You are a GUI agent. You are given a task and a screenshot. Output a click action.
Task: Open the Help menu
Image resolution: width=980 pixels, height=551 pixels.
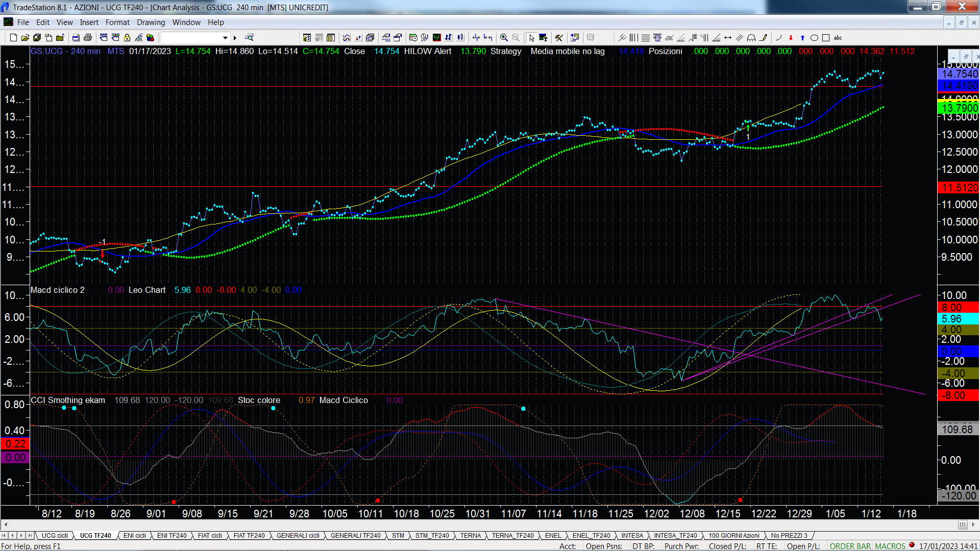coord(216,22)
